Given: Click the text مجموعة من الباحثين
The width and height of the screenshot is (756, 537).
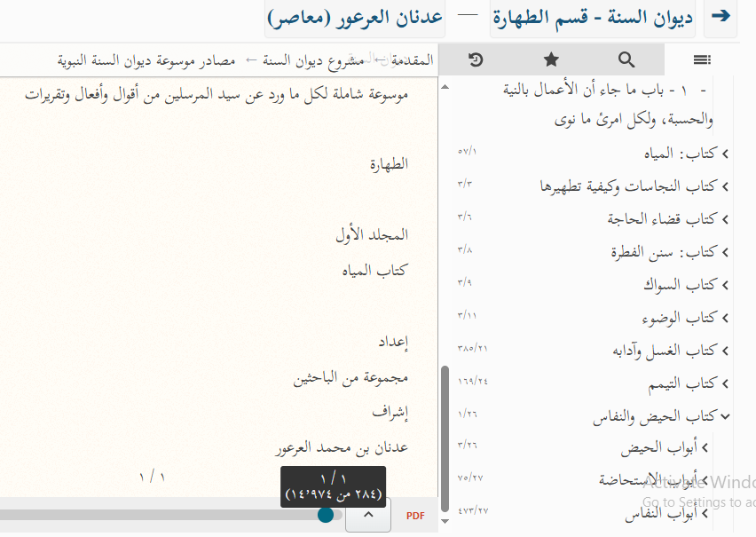Looking at the screenshot, I should (350, 378).
